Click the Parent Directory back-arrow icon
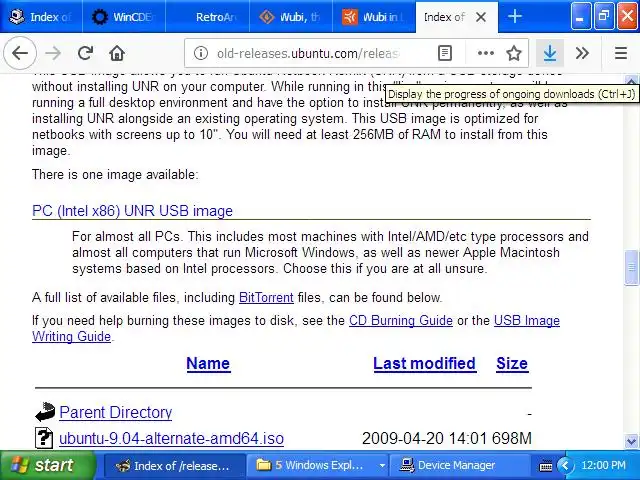Screen dimensions: 640x480 click(44, 412)
